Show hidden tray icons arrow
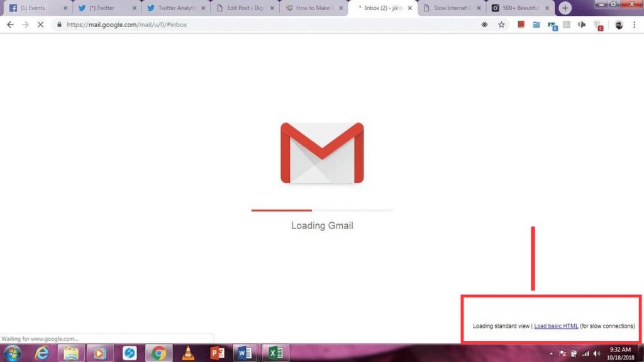Viewport: 644px width, 362px height. tap(551, 354)
